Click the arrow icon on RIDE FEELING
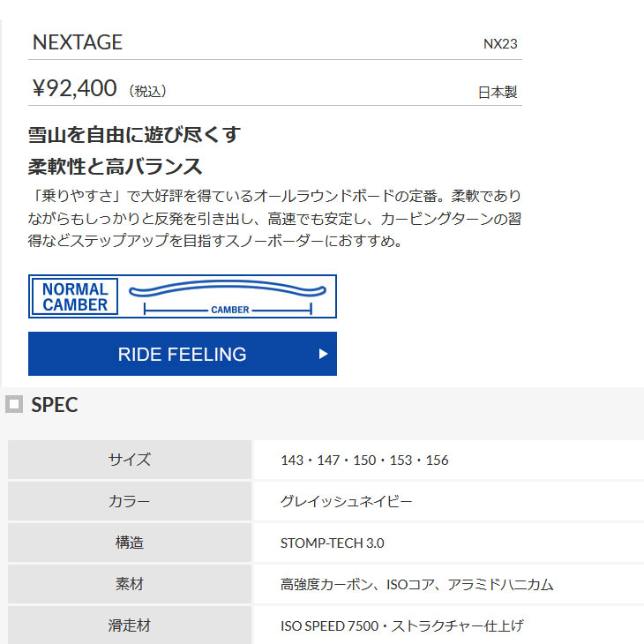Viewport: 644px width, 644px height. (323, 354)
